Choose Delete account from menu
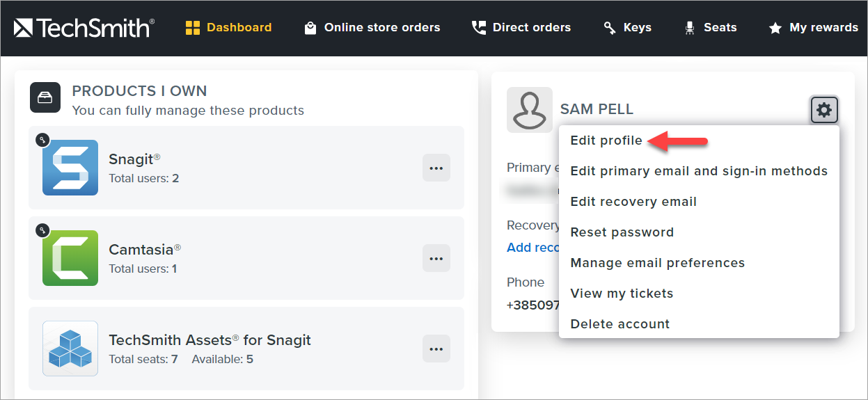Image resolution: width=868 pixels, height=400 pixels. (x=620, y=324)
